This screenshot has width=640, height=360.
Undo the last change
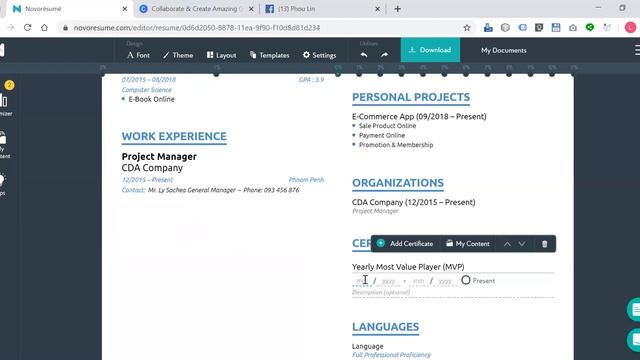coord(364,55)
